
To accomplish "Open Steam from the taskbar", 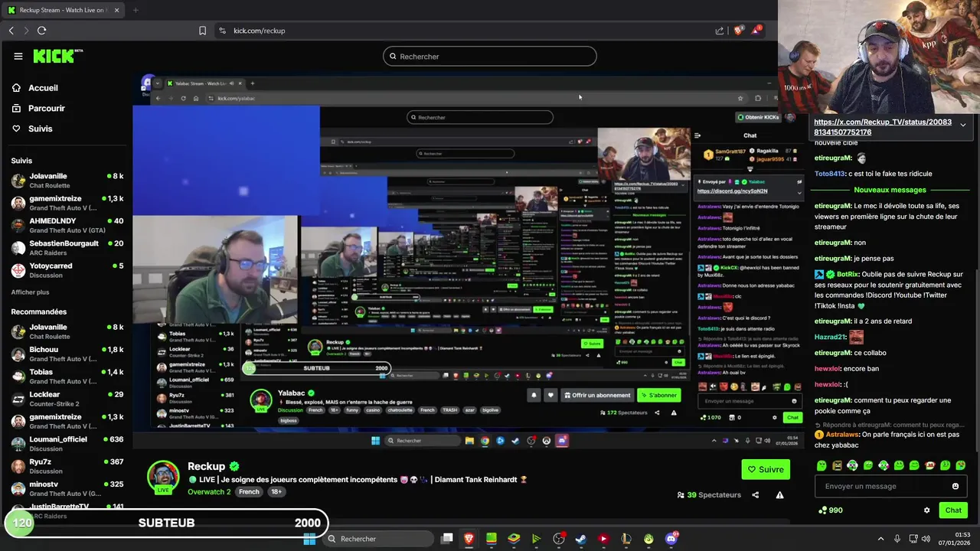I will point(581,539).
